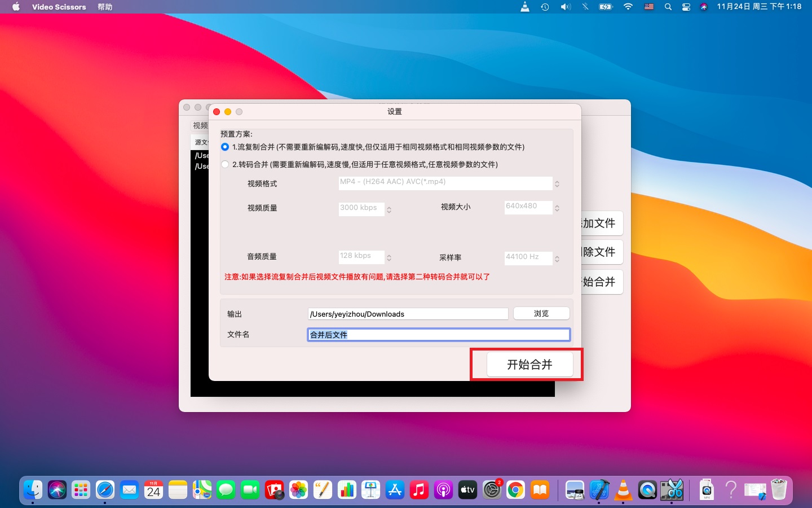Viewport: 812px width, 508px height.
Task: Open Preview from the dock
Action: coord(575,490)
